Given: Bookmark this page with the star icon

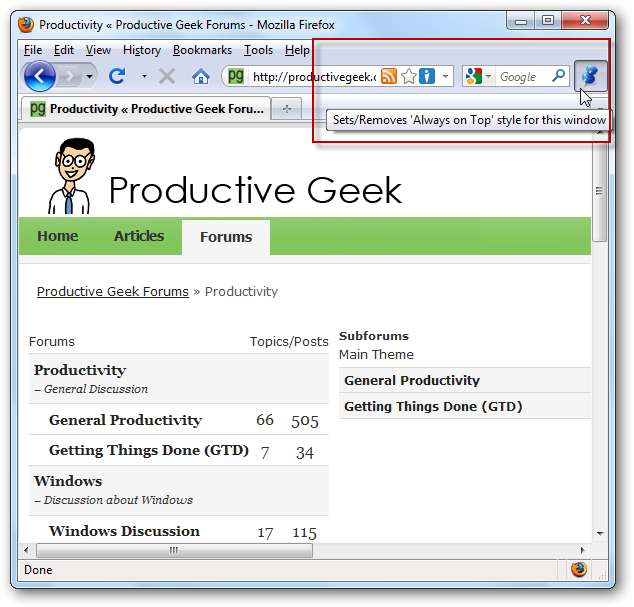Looking at the screenshot, I should [409, 76].
